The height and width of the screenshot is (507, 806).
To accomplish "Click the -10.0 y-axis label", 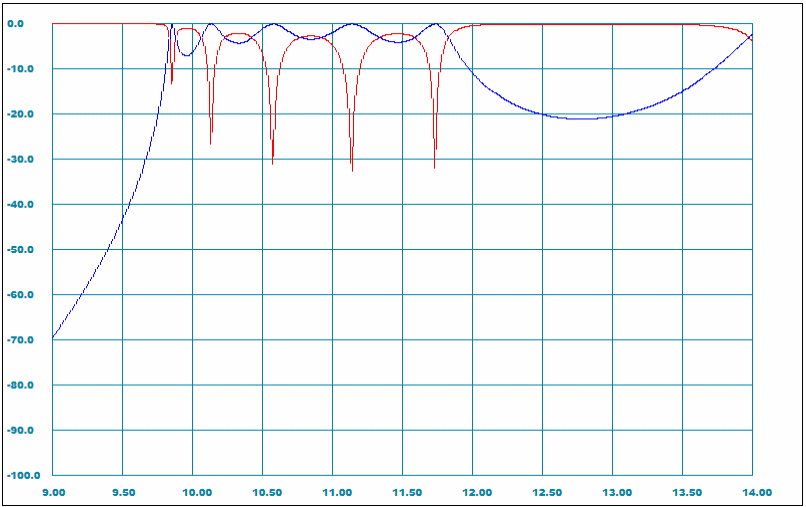I will pyautogui.click(x=22, y=69).
